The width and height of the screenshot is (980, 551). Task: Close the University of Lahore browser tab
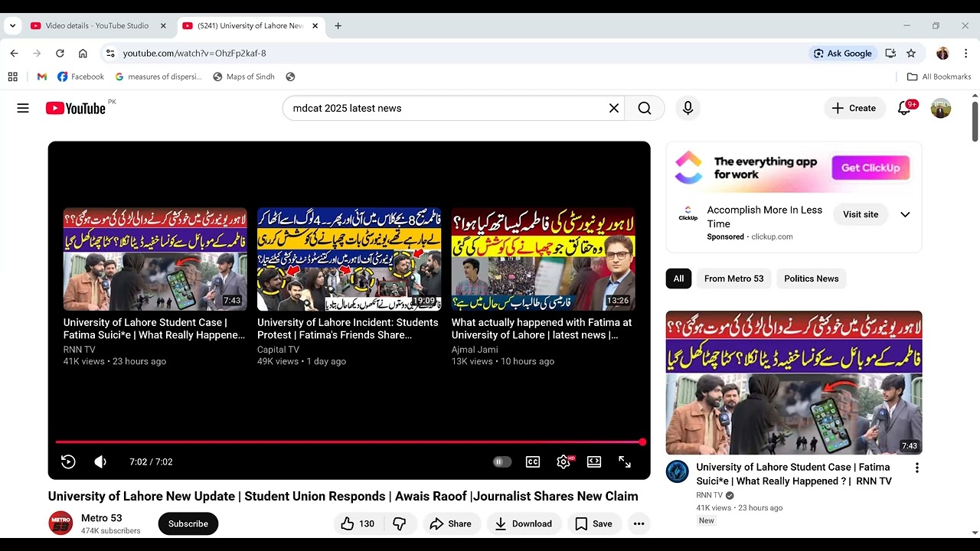315,26
